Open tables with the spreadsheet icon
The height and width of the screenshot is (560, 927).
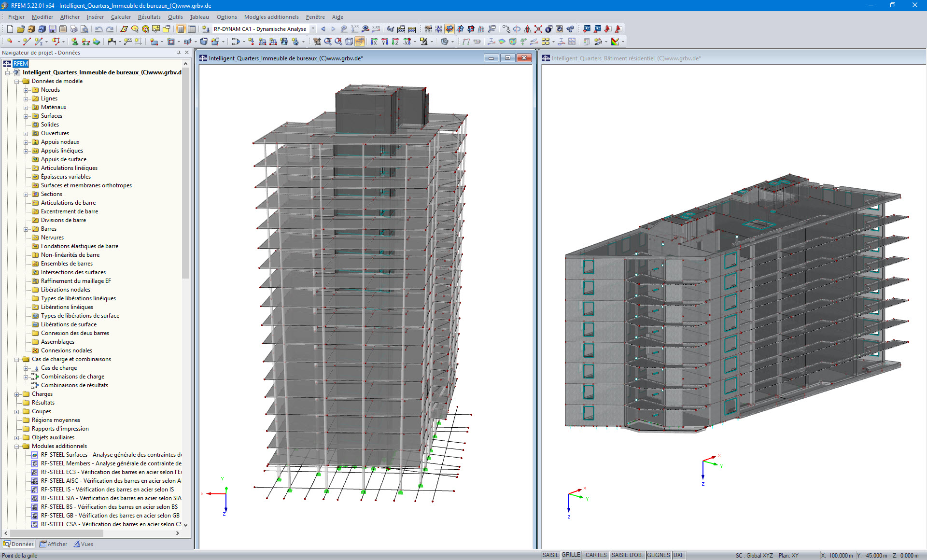(192, 29)
